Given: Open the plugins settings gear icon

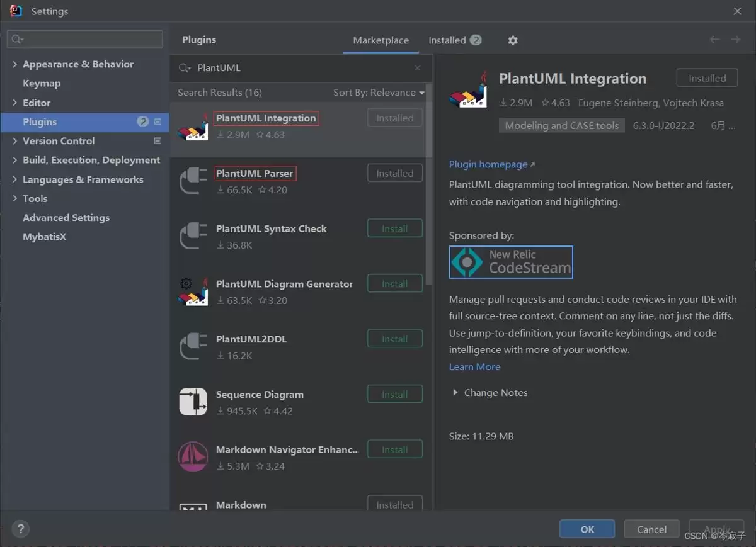Looking at the screenshot, I should (x=513, y=40).
